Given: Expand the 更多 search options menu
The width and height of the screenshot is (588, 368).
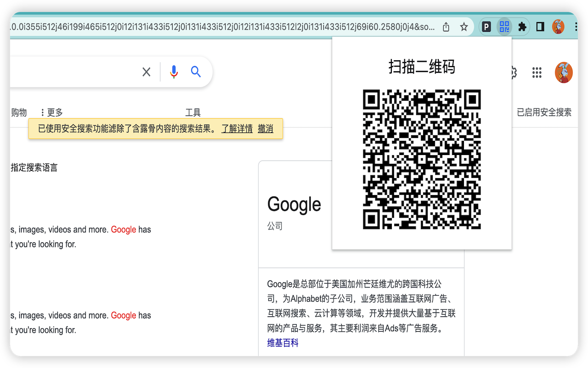Looking at the screenshot, I should click(x=51, y=112).
